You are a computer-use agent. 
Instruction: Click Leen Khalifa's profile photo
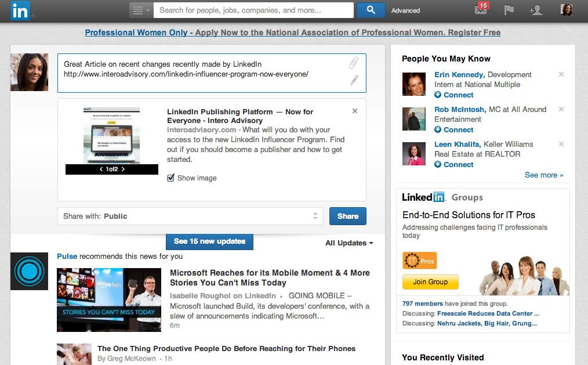pyautogui.click(x=414, y=154)
